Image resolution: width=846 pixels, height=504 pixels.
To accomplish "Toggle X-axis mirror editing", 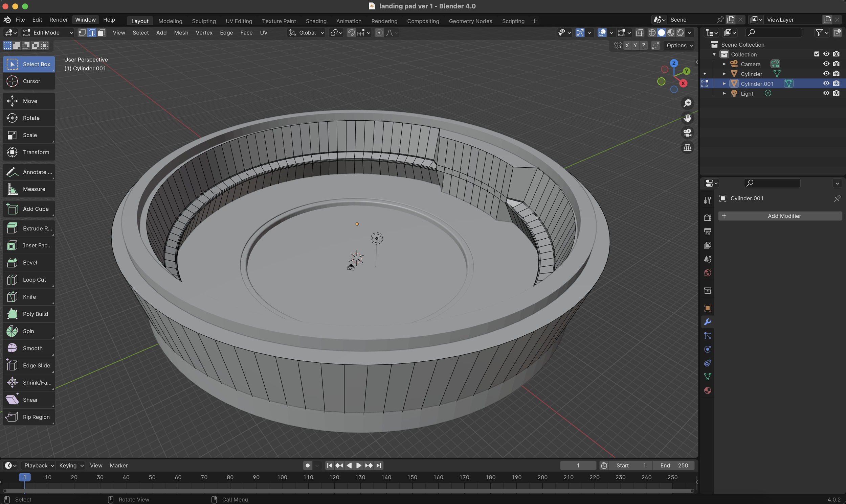I will [627, 45].
